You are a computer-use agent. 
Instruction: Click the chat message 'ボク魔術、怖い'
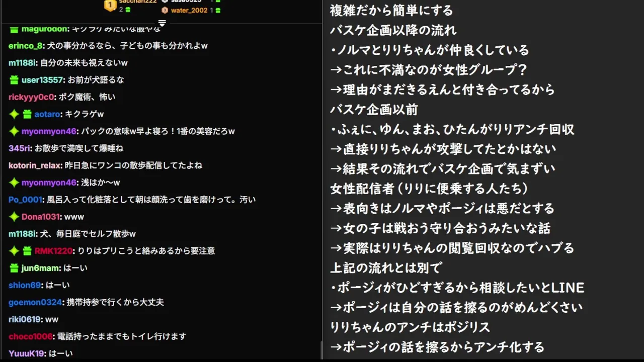click(87, 97)
